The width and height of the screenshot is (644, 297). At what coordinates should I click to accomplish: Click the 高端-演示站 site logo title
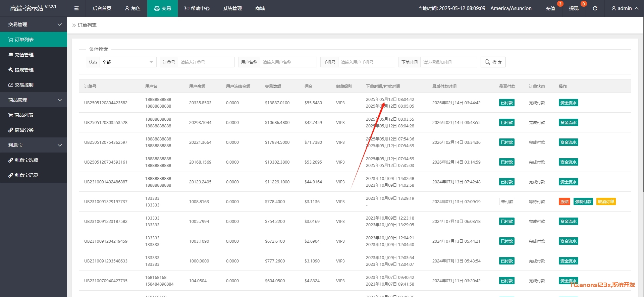pyautogui.click(x=27, y=8)
